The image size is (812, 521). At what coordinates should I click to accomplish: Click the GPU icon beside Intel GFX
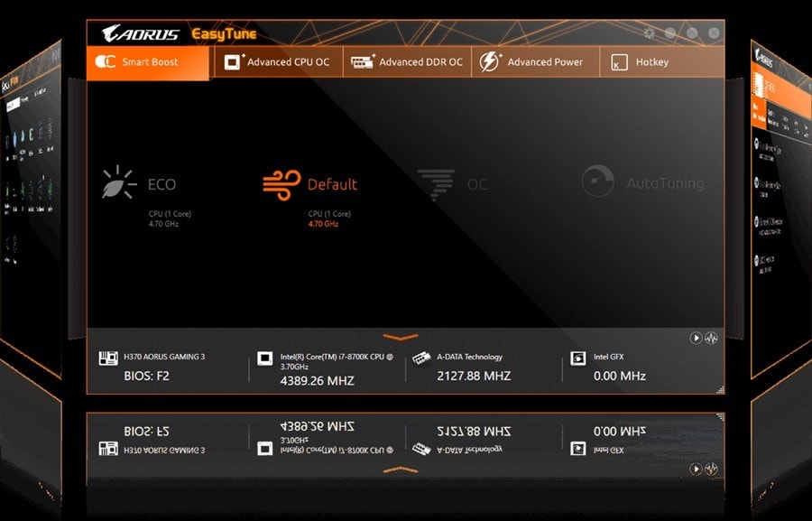click(x=578, y=358)
